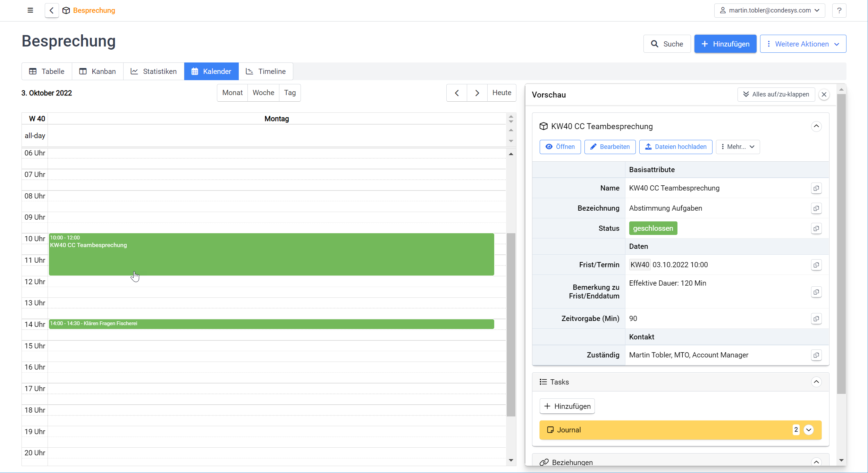868x473 pixels.
Task: Click the Journal note icon
Action: [x=550, y=430]
